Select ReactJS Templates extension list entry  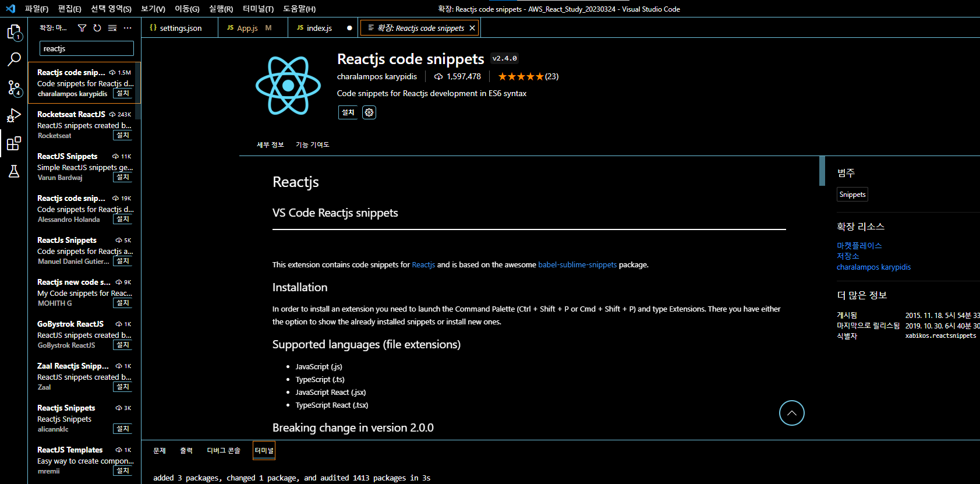(84, 460)
